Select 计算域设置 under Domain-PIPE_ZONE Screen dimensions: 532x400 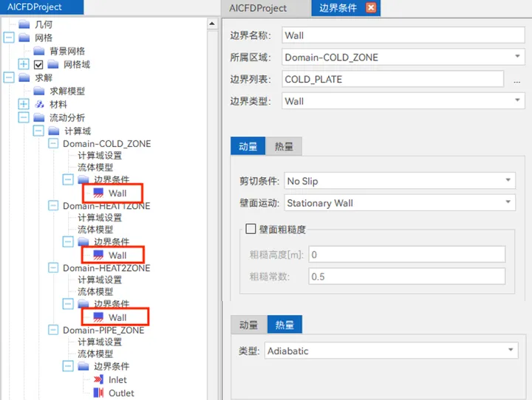100,342
